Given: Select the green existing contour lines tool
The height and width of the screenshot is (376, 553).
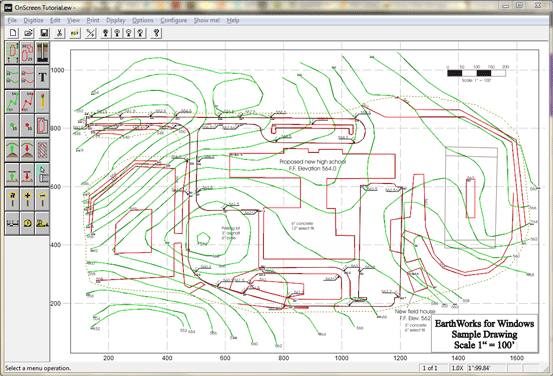Looking at the screenshot, I should point(12,77).
